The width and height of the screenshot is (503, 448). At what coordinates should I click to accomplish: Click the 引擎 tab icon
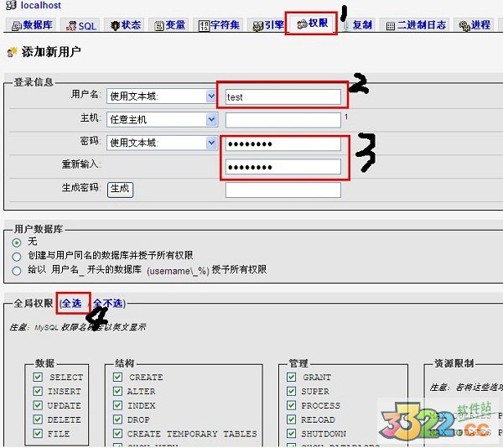[x=258, y=26]
